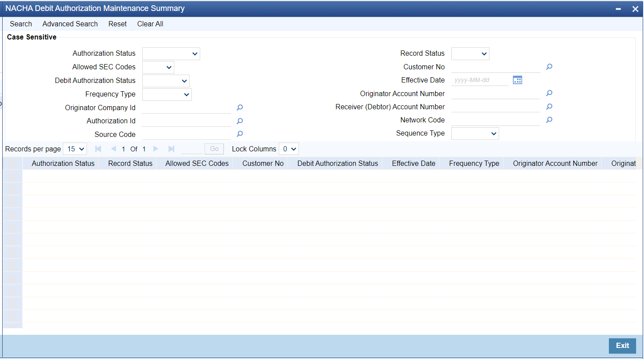Change Records per page dropdown

point(75,149)
